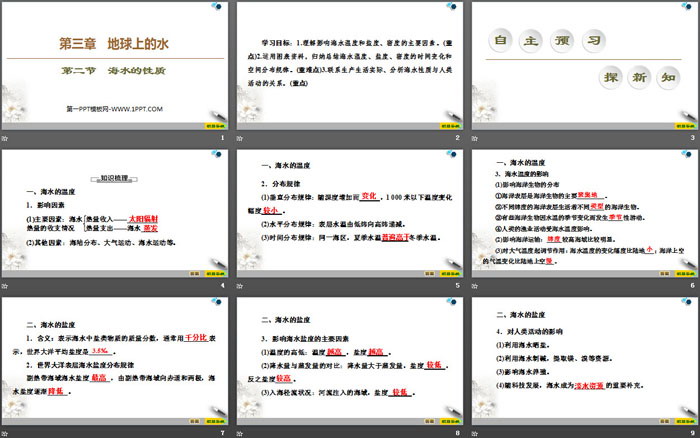Select slide 8 about 影响海水盐度的主要因素
Viewport: 700px width, 438px height.
(x=350, y=361)
